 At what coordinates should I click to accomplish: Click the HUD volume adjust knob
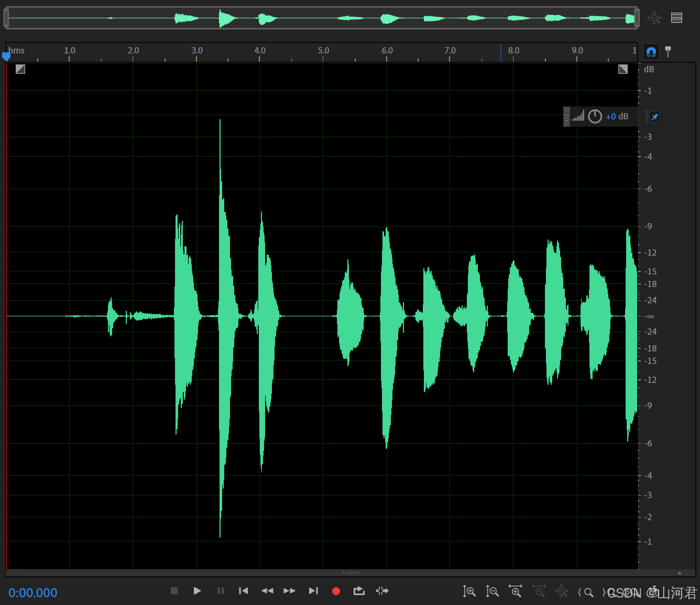595,116
